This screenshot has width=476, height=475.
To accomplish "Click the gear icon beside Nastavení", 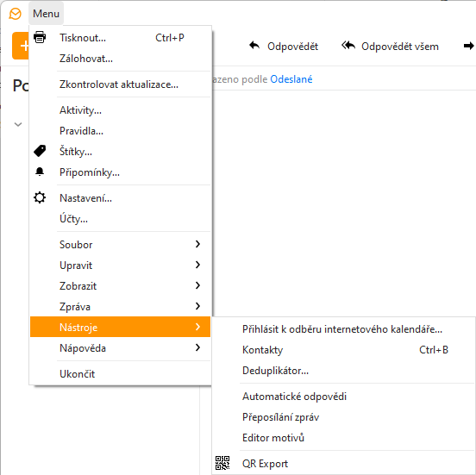I will (x=40, y=197).
